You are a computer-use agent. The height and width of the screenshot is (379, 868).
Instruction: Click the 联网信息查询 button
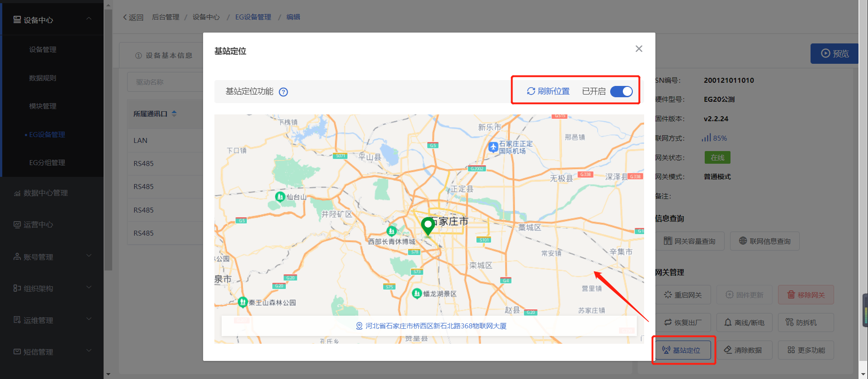tap(765, 241)
